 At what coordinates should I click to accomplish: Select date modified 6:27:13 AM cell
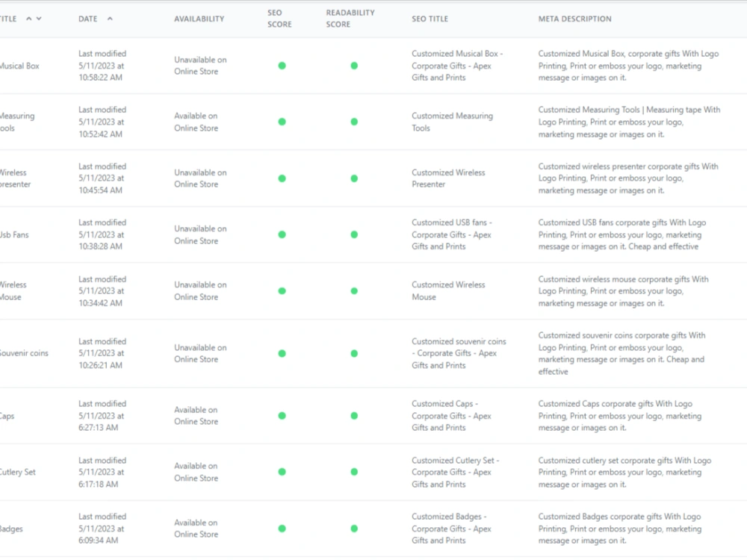(x=102, y=416)
